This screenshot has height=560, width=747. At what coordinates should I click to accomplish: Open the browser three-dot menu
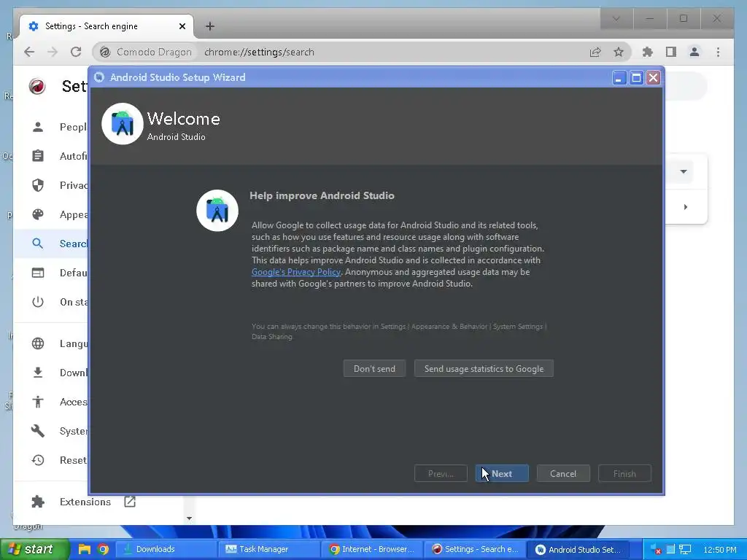coord(718,52)
